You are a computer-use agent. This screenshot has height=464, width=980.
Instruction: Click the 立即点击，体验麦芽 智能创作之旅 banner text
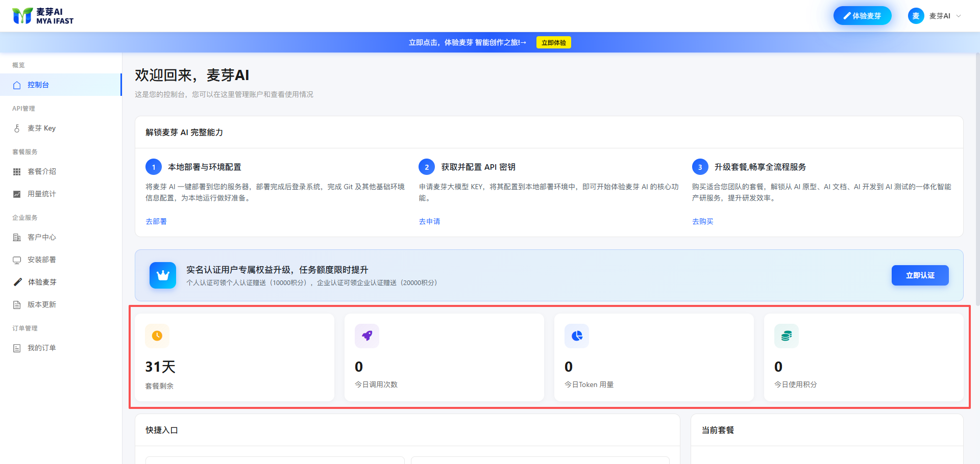click(x=467, y=42)
